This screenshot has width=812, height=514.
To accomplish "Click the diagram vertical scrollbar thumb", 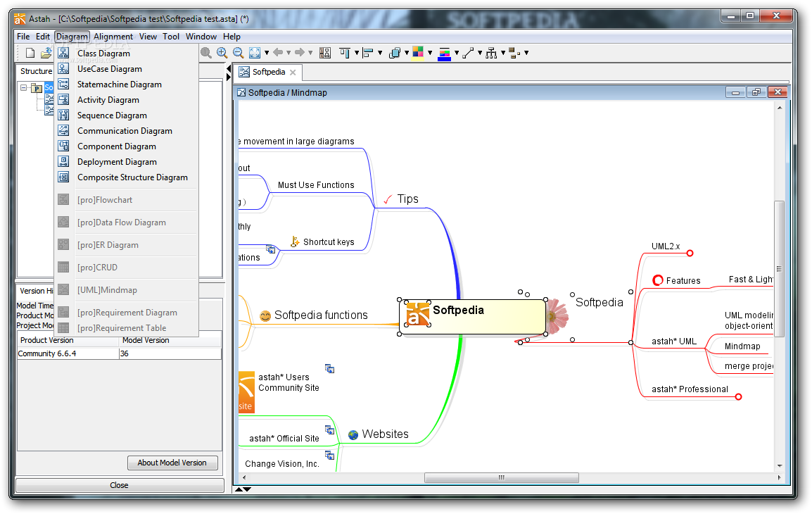I will click(x=779, y=270).
